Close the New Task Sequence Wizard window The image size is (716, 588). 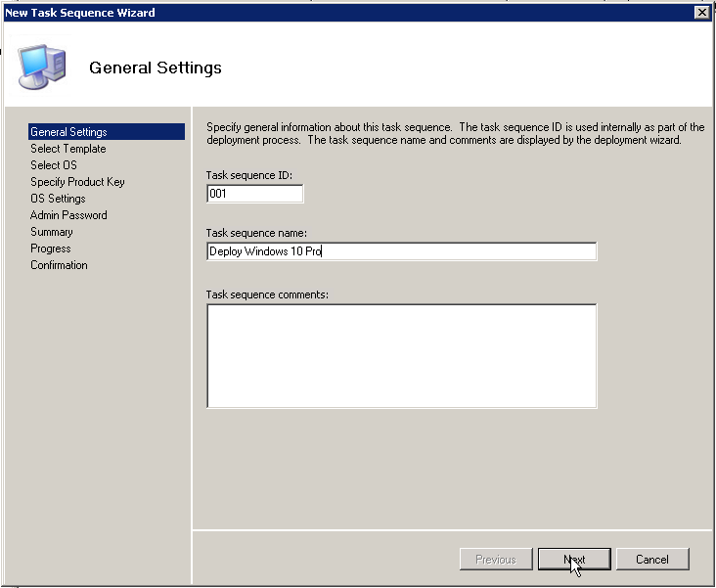coord(700,12)
